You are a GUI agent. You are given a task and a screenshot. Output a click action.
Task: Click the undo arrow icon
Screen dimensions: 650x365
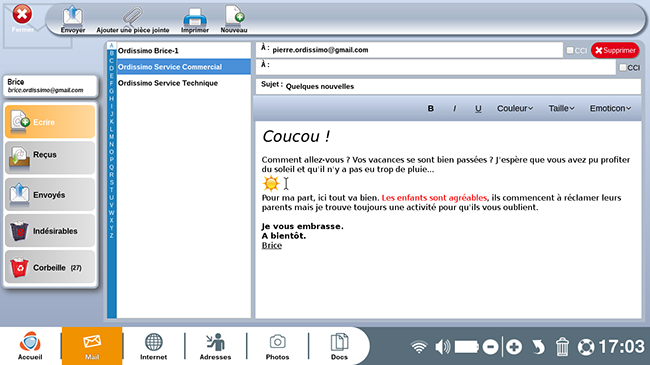click(x=538, y=347)
